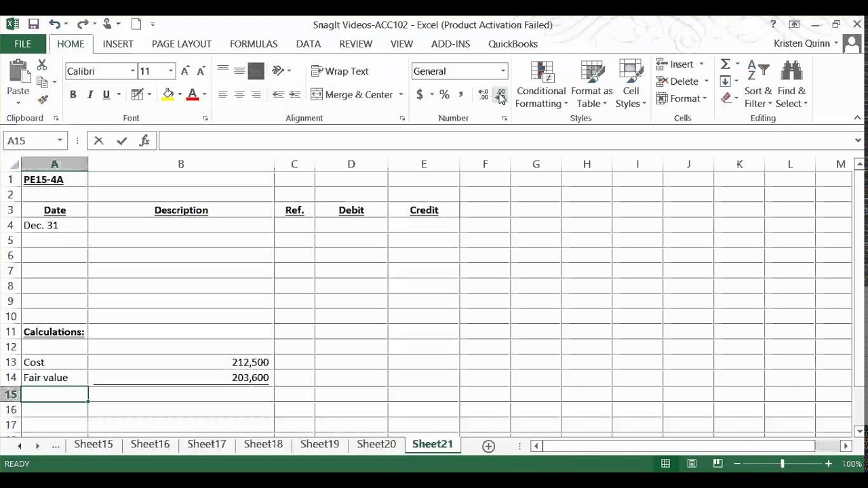Expand the Name Box dropdown

[x=60, y=140]
